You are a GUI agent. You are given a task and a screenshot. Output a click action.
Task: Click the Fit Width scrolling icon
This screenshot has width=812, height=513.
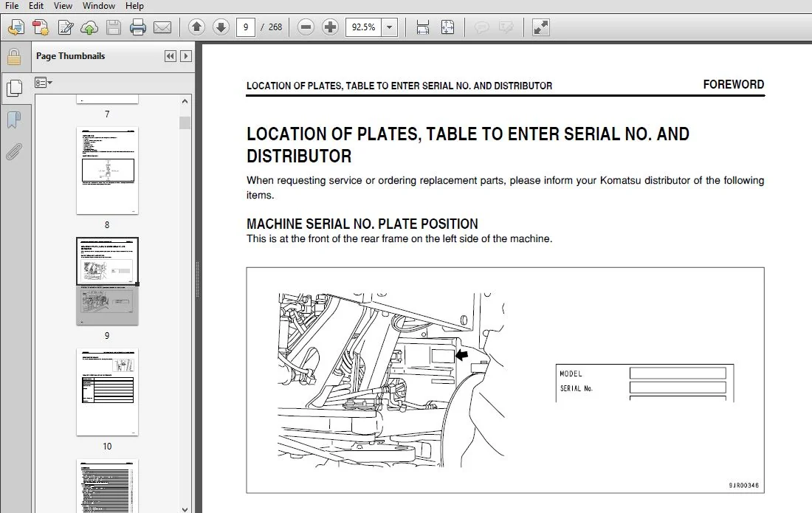click(422, 27)
